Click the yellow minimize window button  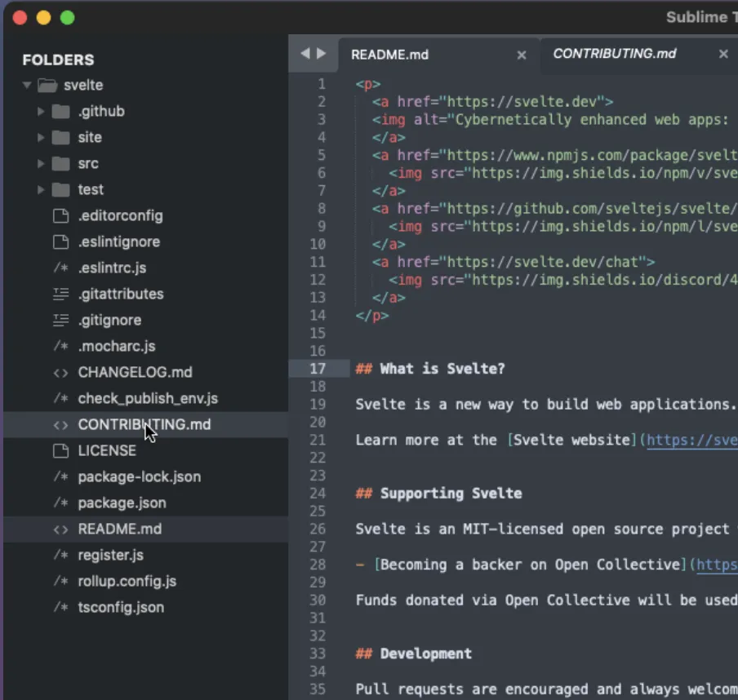coord(43,18)
